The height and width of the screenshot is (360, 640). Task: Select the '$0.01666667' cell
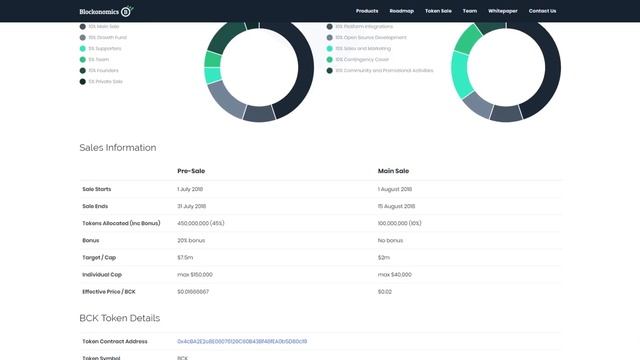tap(193, 292)
